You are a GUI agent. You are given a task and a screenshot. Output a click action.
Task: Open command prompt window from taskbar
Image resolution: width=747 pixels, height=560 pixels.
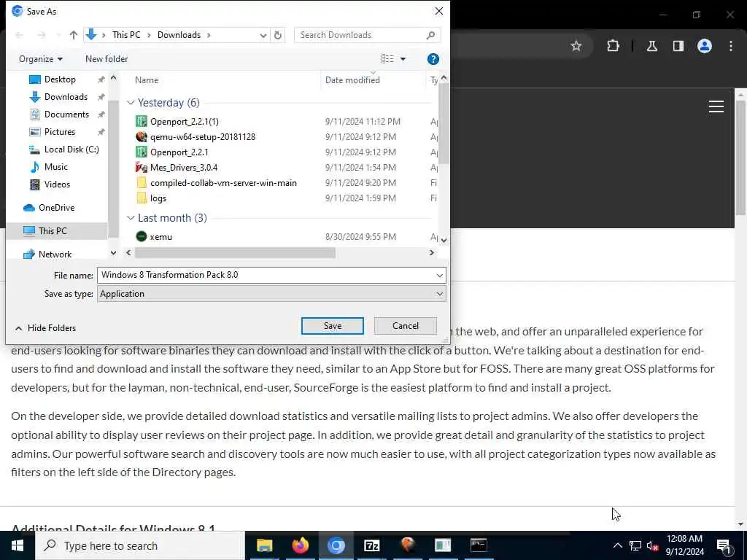479,545
